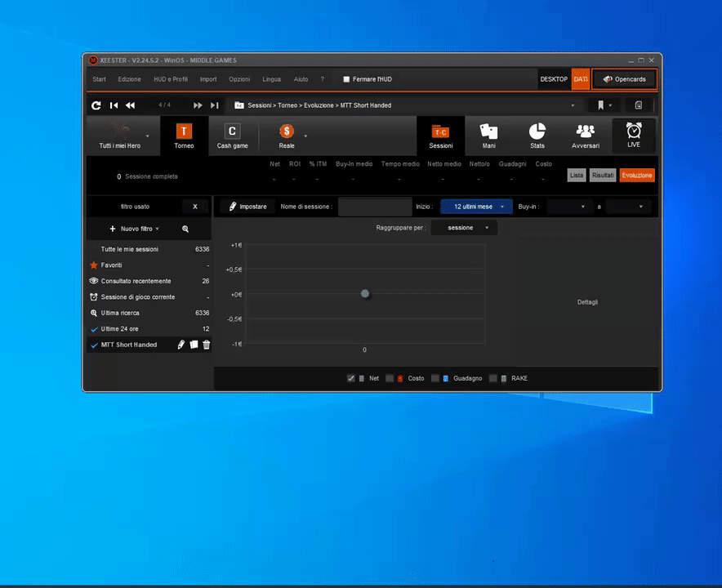Toggle the Guadagno series checkbox
This screenshot has height=588, width=722.
coord(435,378)
